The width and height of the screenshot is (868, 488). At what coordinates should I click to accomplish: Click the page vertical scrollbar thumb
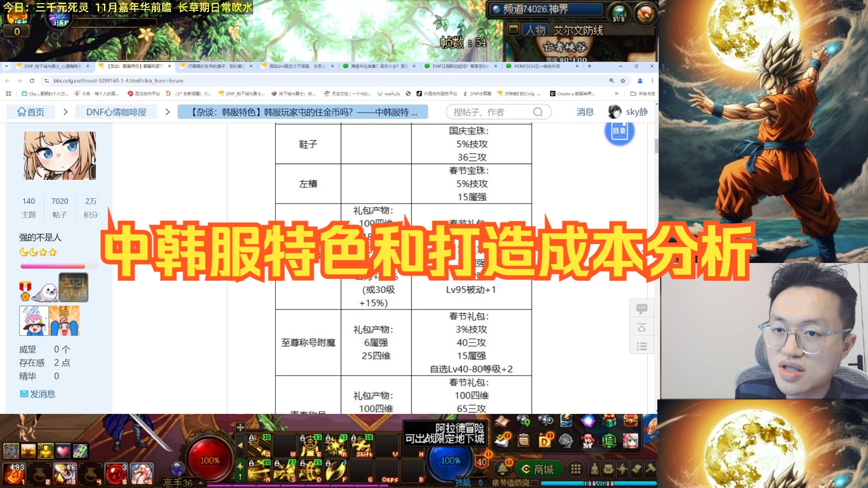tap(656, 146)
